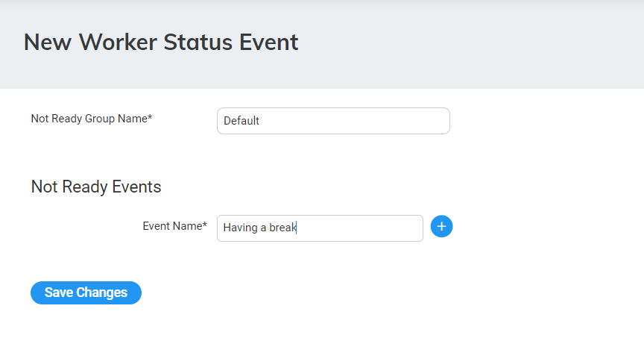Click the 'Event Name*' label text
Screen dimensions: 644x338
pyautogui.click(x=174, y=226)
